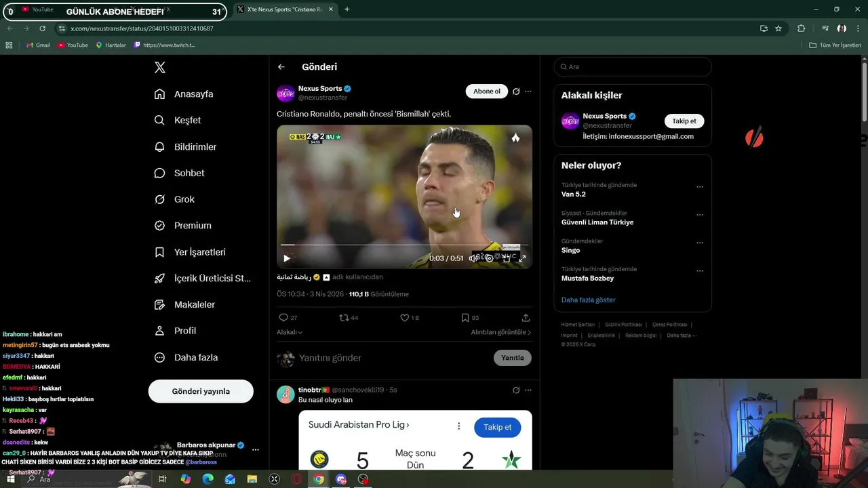Open more options on Nexus Sports post
This screenshot has width=868, height=488.
click(528, 91)
